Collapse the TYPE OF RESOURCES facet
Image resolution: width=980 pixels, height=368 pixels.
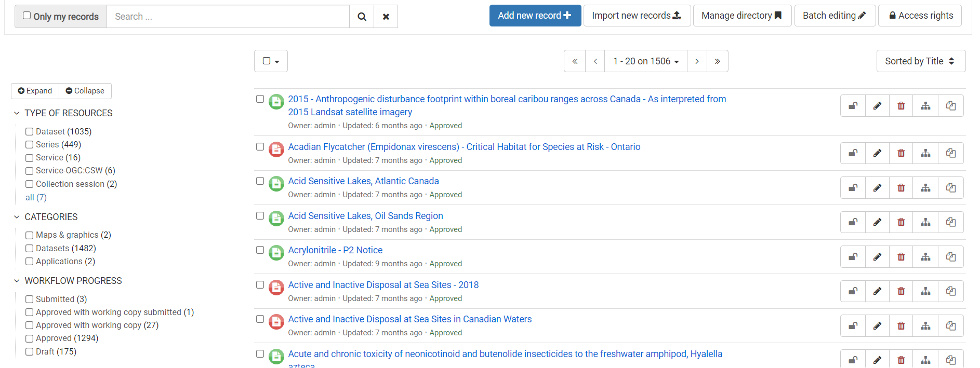click(17, 113)
